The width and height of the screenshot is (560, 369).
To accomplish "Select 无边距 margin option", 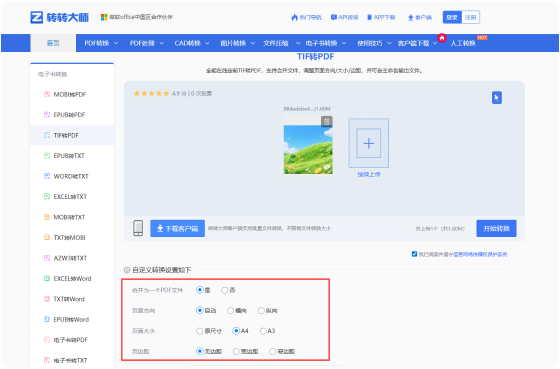I will pos(200,351).
